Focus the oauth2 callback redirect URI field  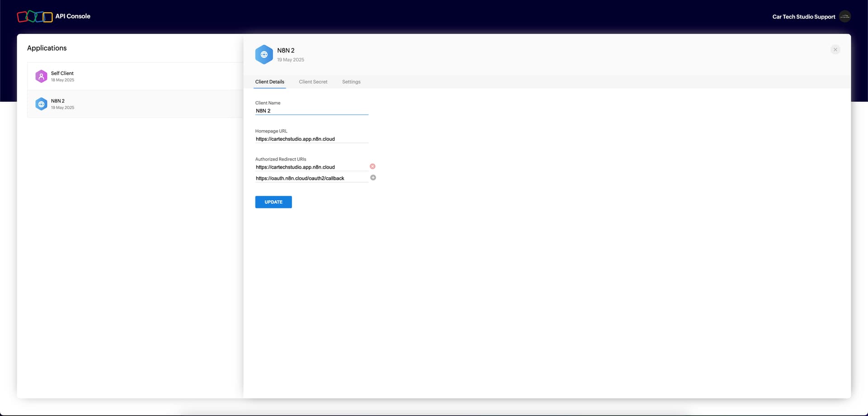312,178
